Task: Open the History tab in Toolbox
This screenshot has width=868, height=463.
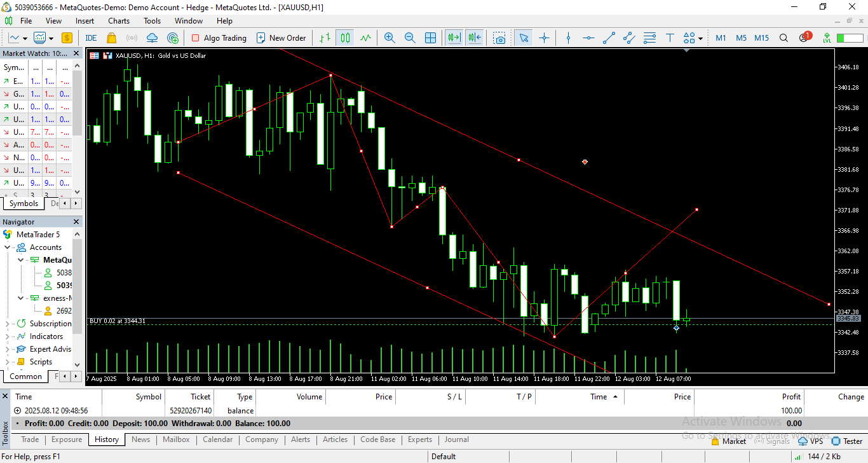Action: [x=107, y=439]
